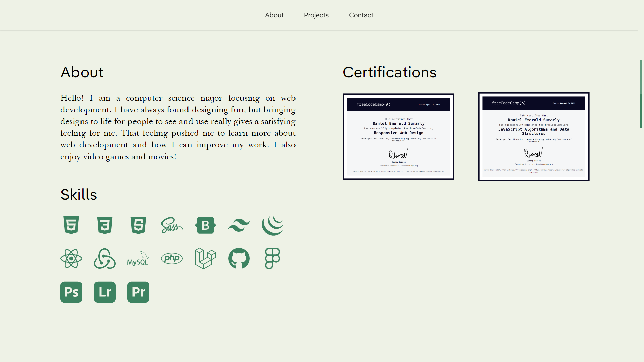Select the Premiere Pro icon

click(x=138, y=292)
